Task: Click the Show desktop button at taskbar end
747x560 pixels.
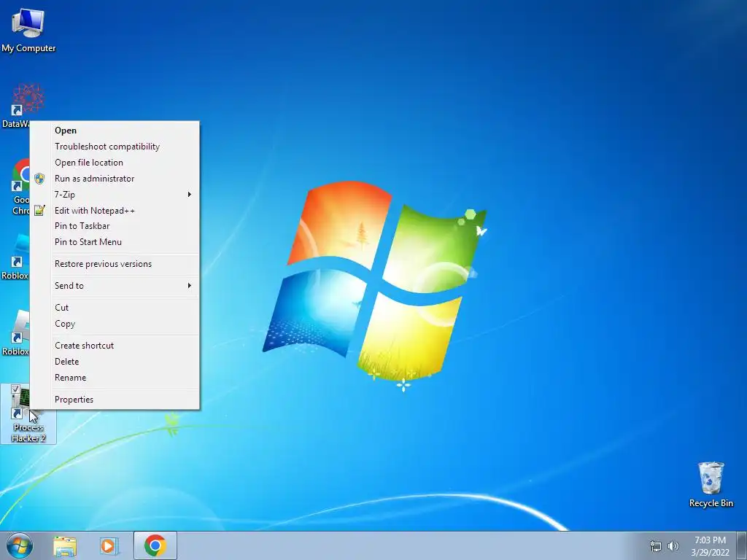Action: 742,545
